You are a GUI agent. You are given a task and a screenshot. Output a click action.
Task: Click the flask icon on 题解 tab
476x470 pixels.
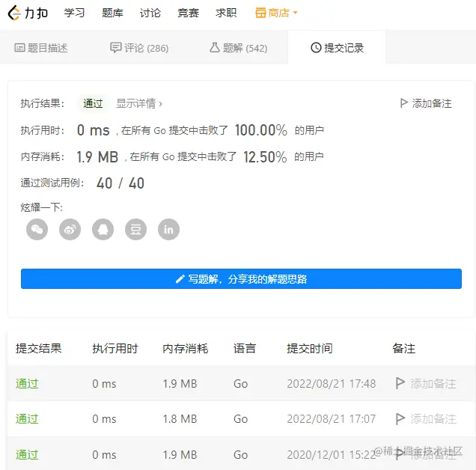pyautogui.click(x=215, y=47)
